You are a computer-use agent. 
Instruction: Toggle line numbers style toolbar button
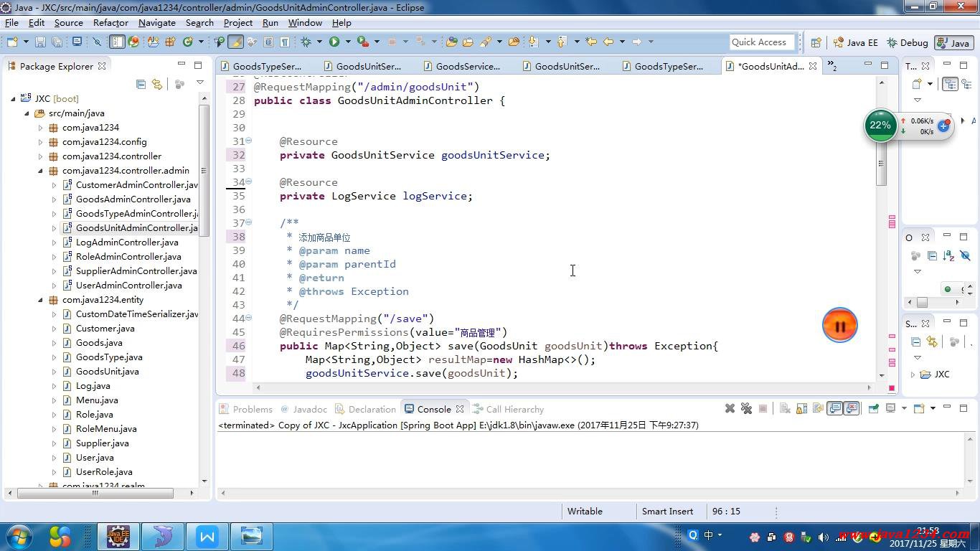[117, 42]
